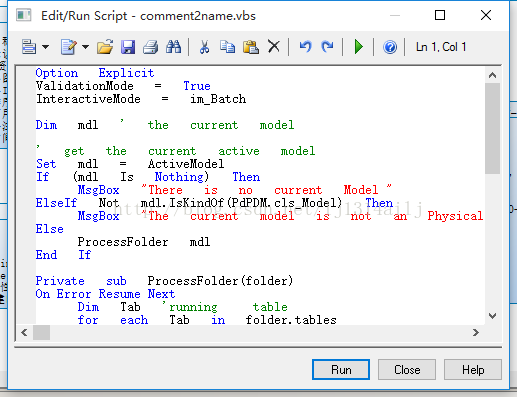Image resolution: width=517 pixels, height=397 pixels.
Task: Run script with green play icon
Action: coord(359,47)
